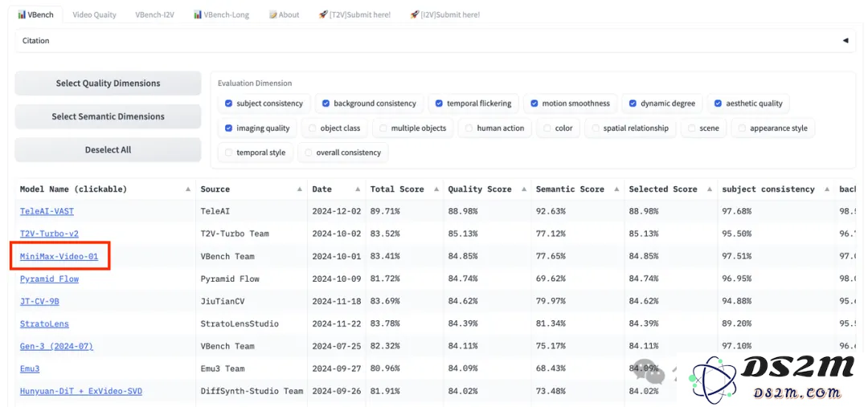Uncheck background consistency checkbox
The image size is (868, 407).
point(326,104)
